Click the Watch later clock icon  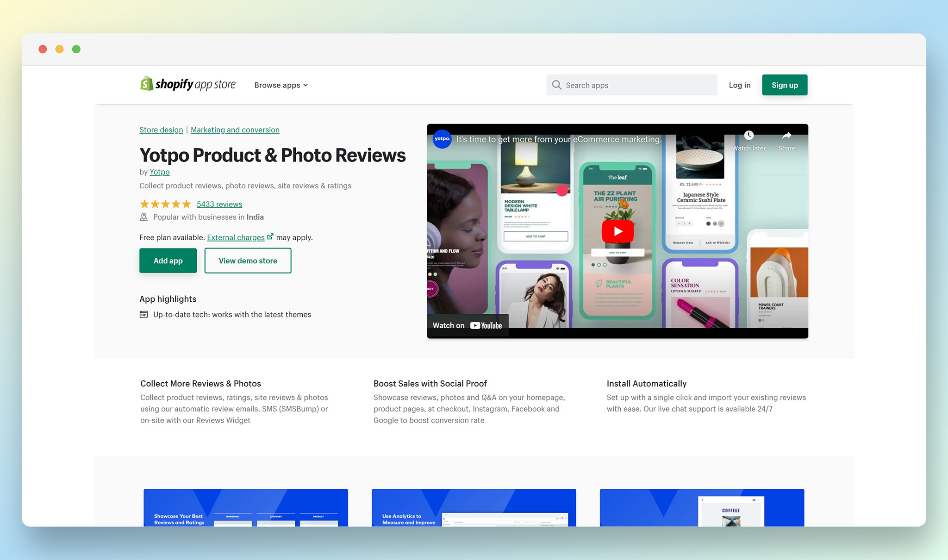coord(748,136)
